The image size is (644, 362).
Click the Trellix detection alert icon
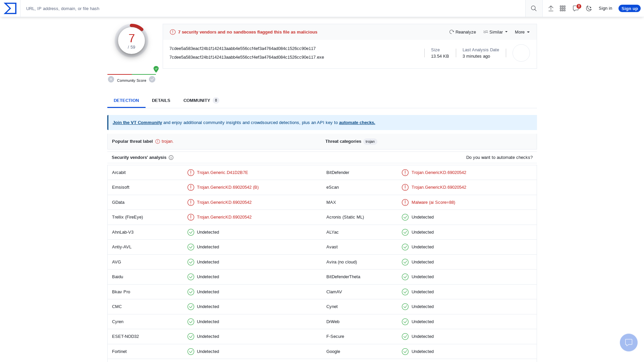click(x=191, y=217)
